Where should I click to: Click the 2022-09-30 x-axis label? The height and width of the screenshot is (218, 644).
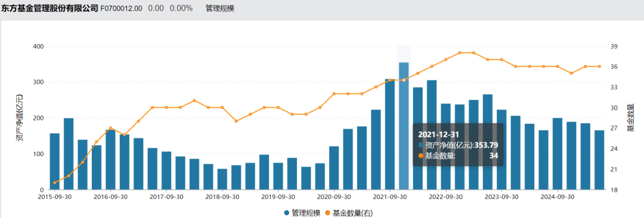coord(445,197)
